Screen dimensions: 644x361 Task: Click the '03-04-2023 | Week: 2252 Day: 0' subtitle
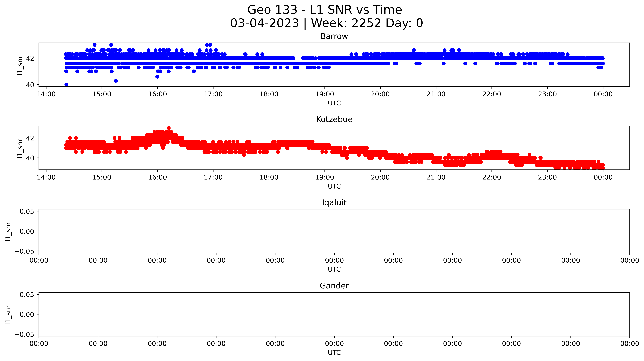point(327,23)
